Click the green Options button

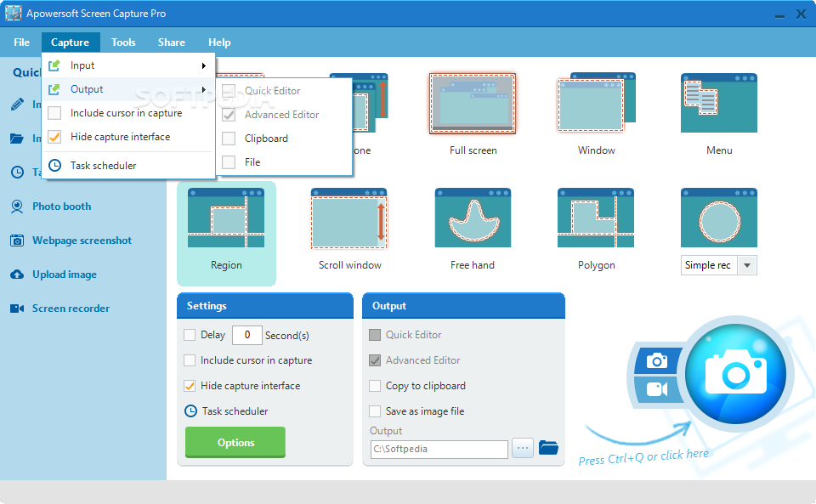tap(235, 442)
